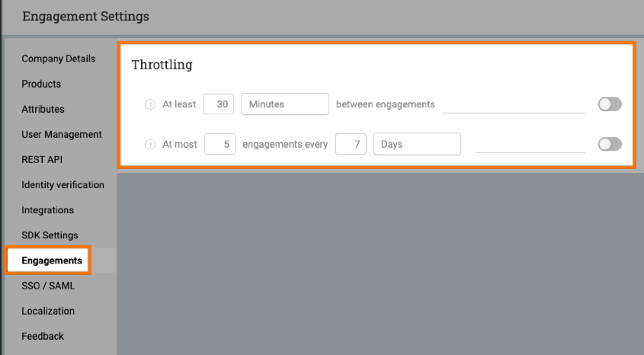Click the 'At most' label text
This screenshot has width=644, height=355.
(180, 145)
